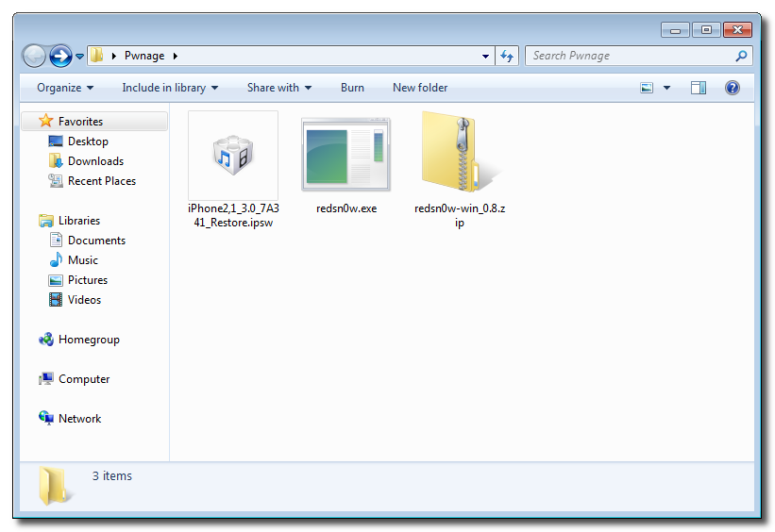Select Favorites in the navigation pane
Viewport: 775px width, 532px height.
click(95, 121)
